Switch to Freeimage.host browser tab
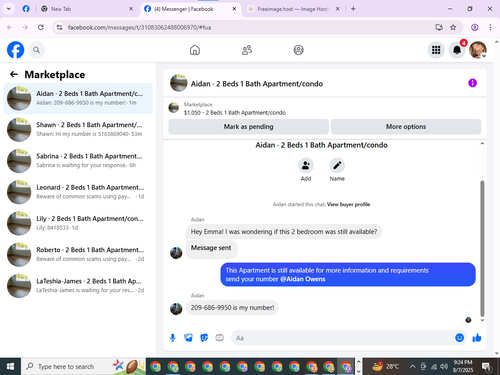This screenshot has height=375, width=500. [x=293, y=9]
